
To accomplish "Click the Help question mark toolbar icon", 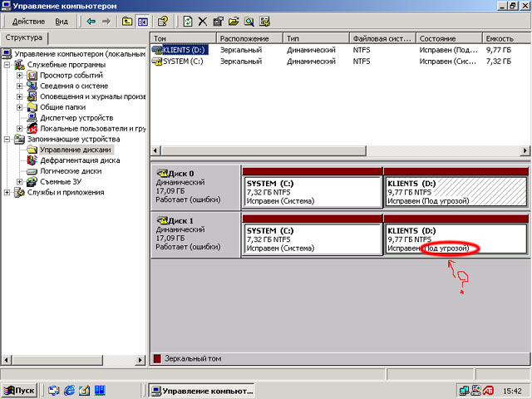I will [164, 20].
